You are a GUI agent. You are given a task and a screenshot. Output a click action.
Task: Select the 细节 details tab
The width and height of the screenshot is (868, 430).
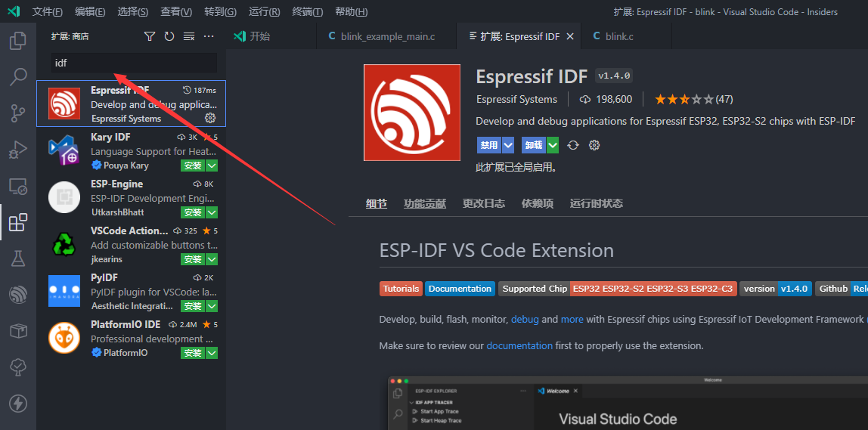[x=377, y=203]
